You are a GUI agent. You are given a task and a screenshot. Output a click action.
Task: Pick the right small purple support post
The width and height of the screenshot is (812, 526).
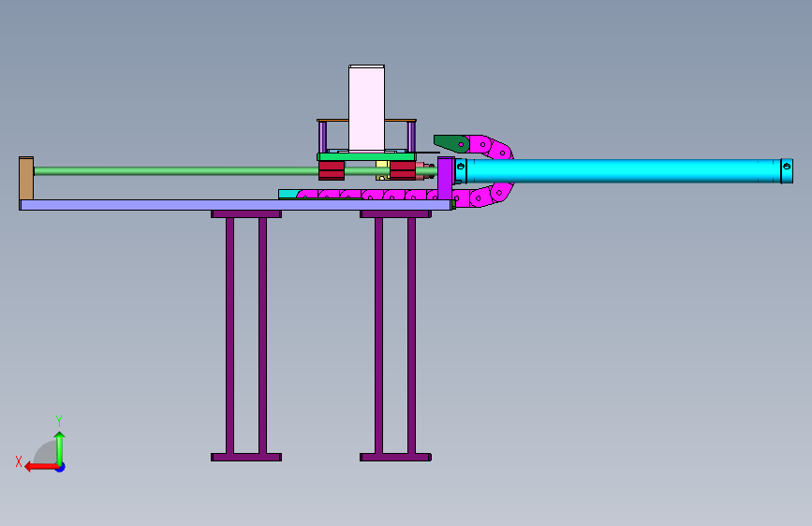point(411,138)
